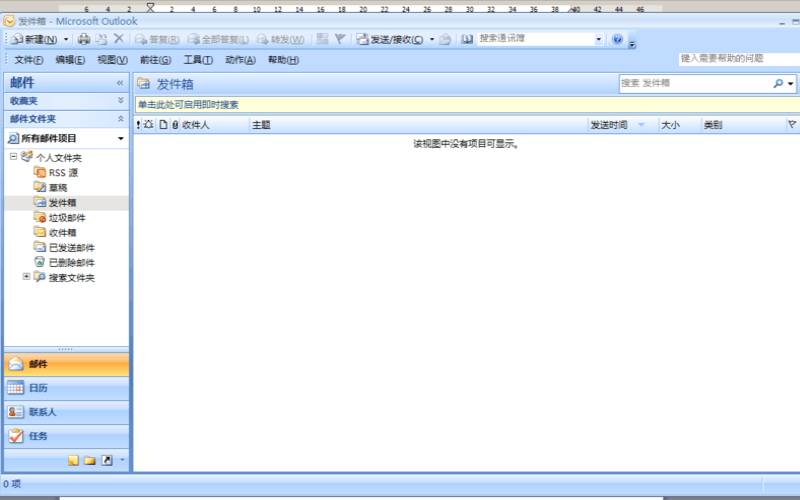Image resolution: width=800 pixels, height=500 pixels.
Task: Open the 前往(G) menu
Action: 156,60
